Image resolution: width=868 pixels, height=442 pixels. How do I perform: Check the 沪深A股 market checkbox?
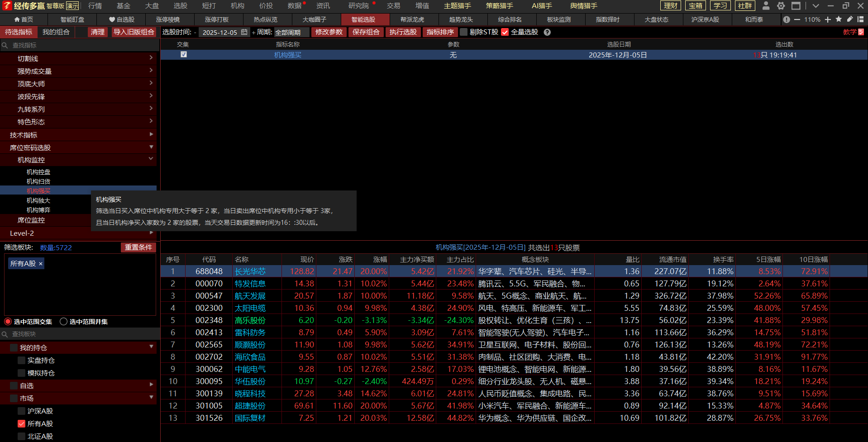click(21, 411)
